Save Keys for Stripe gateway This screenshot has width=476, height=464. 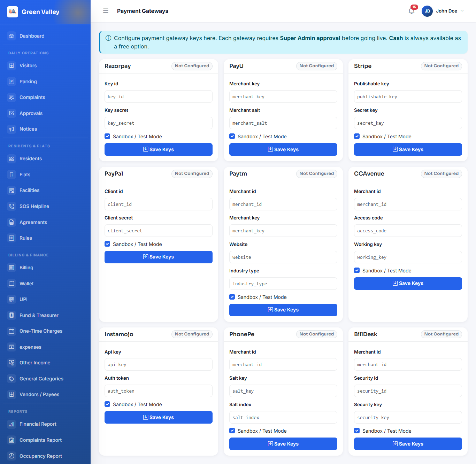click(408, 149)
